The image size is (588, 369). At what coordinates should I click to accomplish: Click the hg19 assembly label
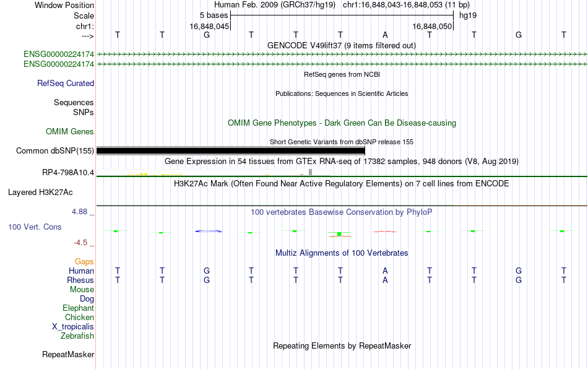click(x=468, y=15)
